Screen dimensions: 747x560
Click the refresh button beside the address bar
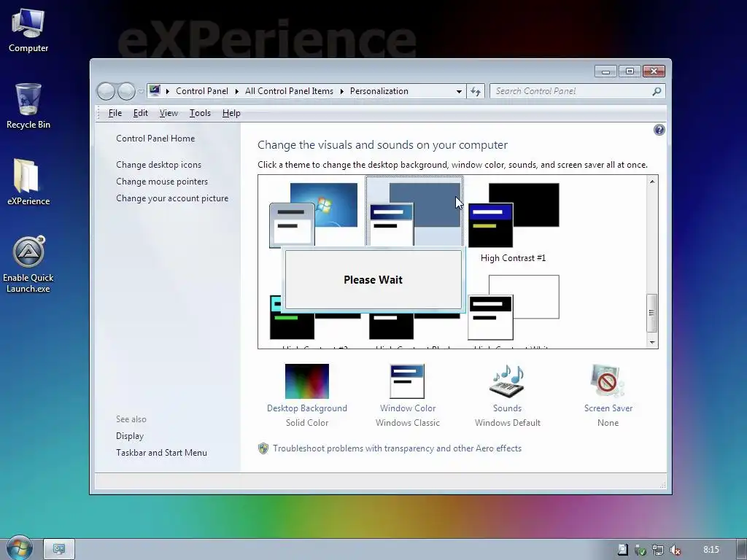click(x=476, y=91)
